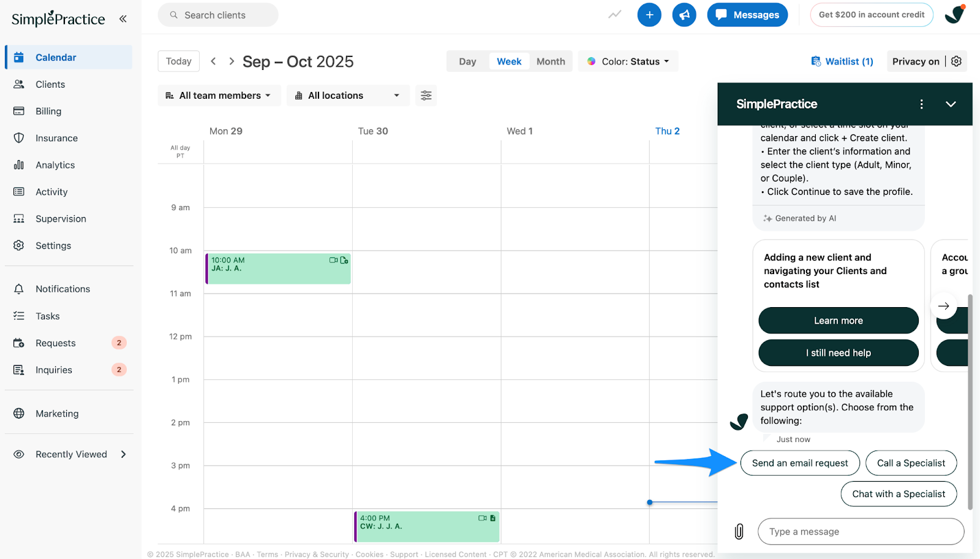
Task: Toggle Privacy on setting
Action: [915, 61]
